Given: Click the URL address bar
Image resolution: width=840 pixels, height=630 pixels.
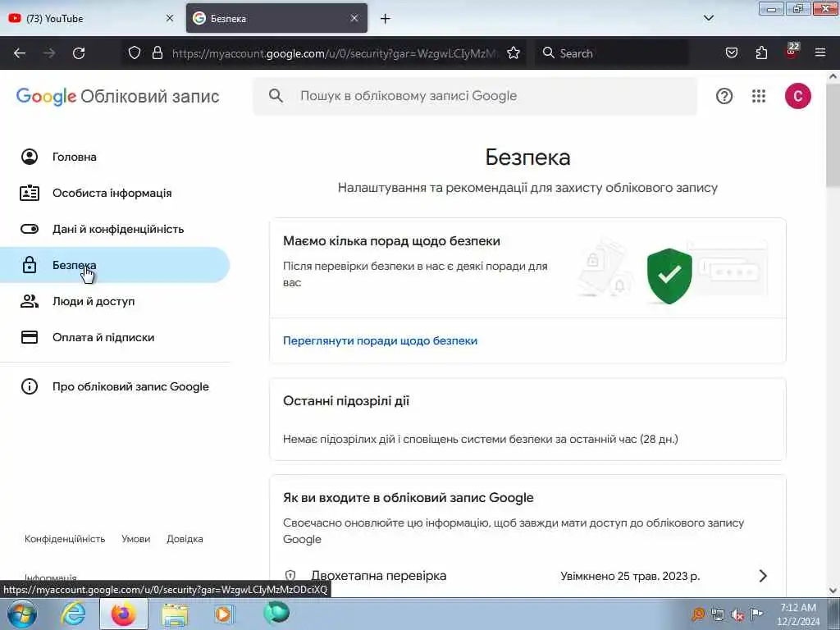Looking at the screenshot, I should click(x=335, y=53).
